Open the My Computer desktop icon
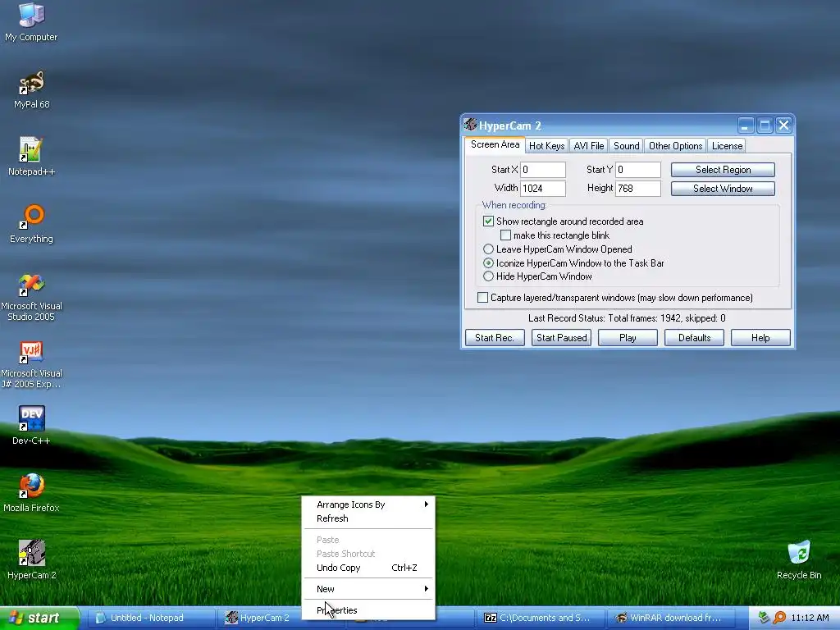The width and height of the screenshot is (840, 630). click(x=32, y=21)
